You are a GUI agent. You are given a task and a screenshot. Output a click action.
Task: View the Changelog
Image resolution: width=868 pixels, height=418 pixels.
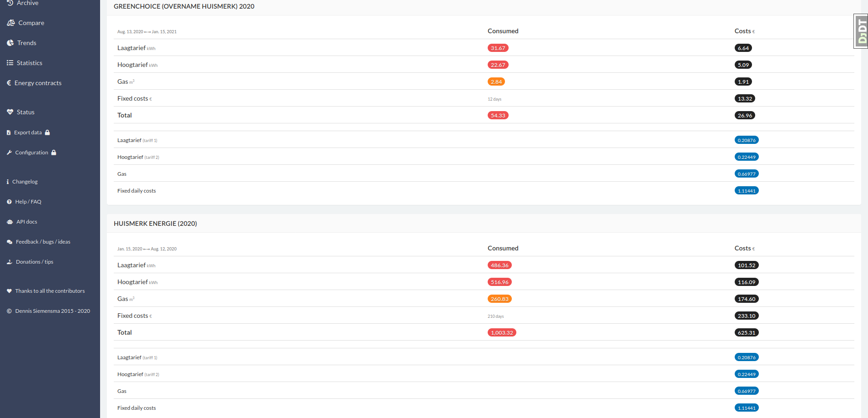click(x=25, y=182)
